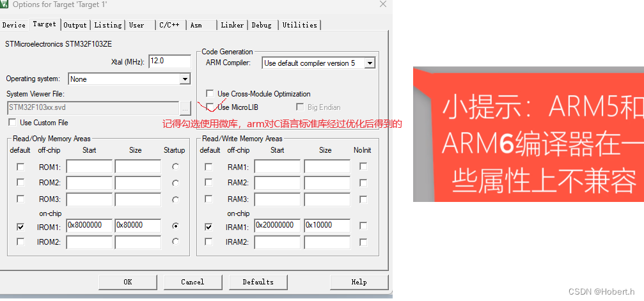Image resolution: width=644 pixels, height=301 pixels.
Task: Select ROM2 Startup radio button
Action: (176, 183)
